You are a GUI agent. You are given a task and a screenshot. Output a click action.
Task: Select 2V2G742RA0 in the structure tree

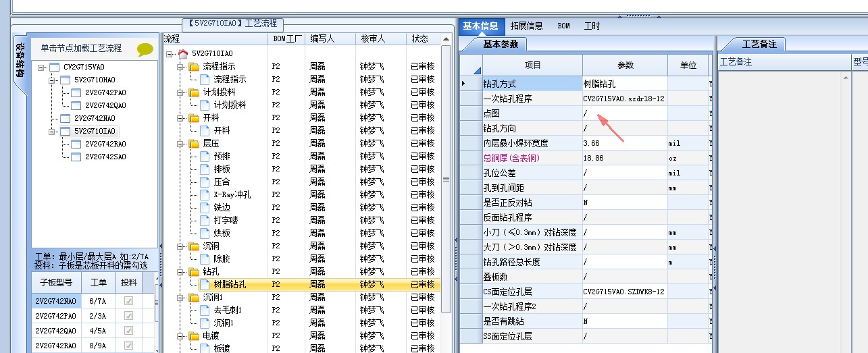(x=105, y=144)
